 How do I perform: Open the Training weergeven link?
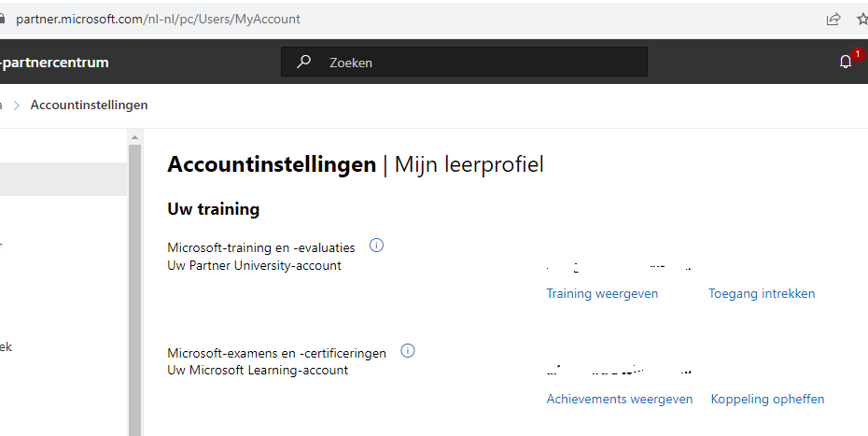point(602,293)
